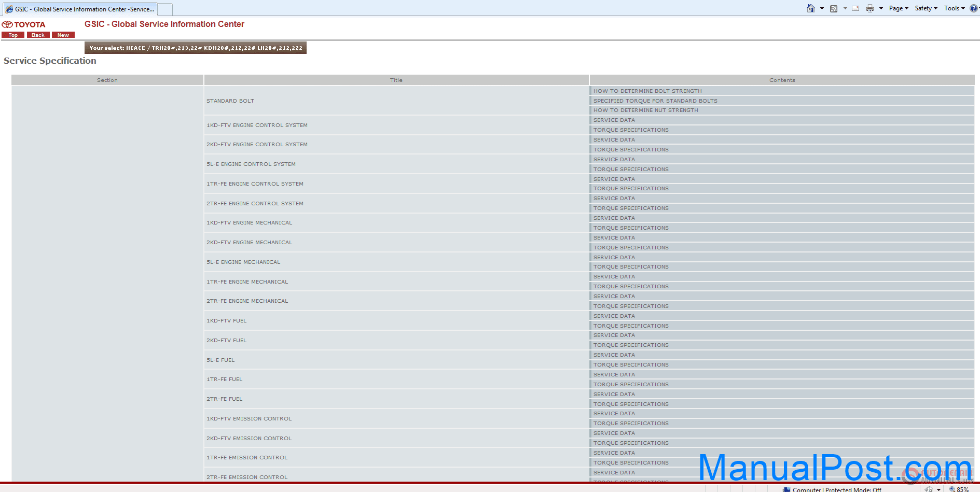
Task: Click the 2KD-FTV ENGINE MECHANICAL title
Action: pos(250,242)
